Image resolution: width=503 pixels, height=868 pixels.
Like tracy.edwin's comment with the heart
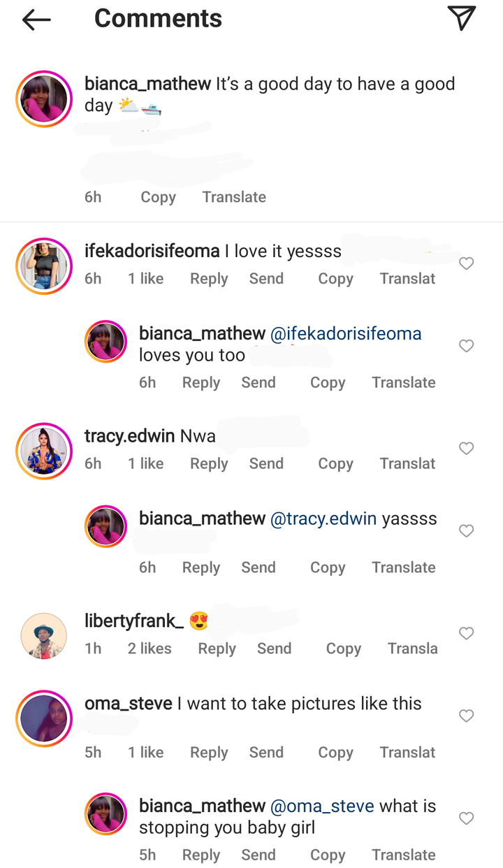click(466, 449)
